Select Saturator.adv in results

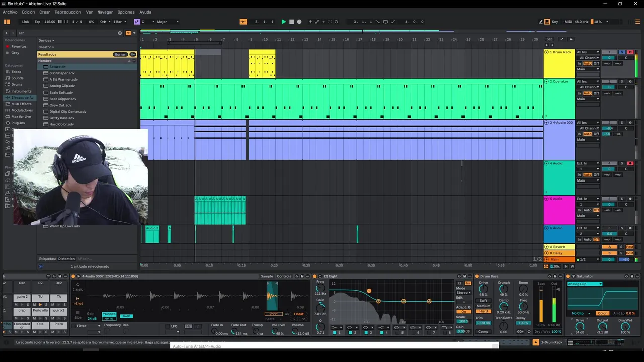57,67
